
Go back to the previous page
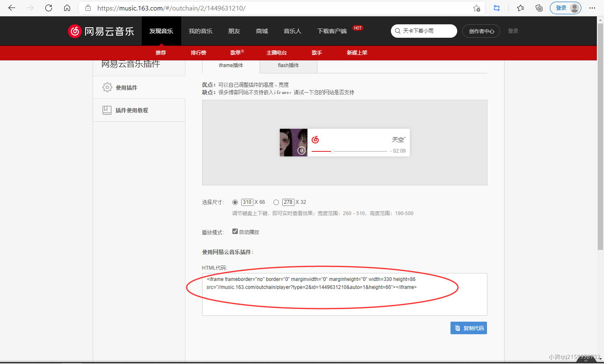tap(12, 8)
